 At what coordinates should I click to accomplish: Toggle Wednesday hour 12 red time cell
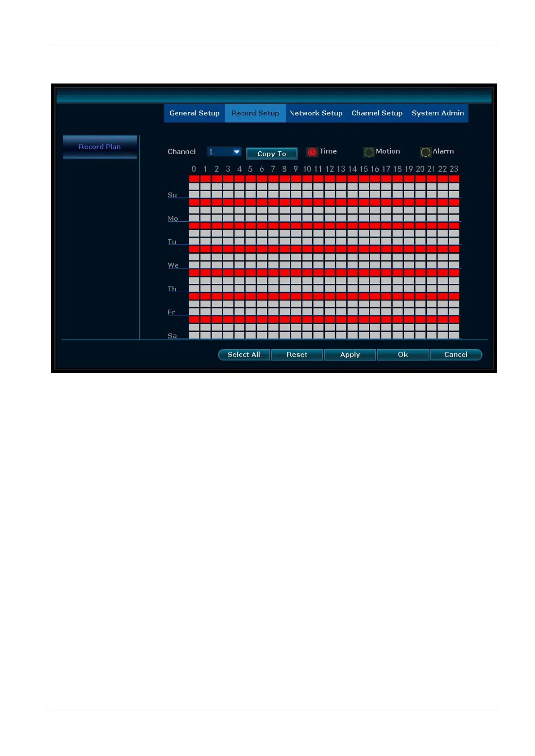point(330,249)
